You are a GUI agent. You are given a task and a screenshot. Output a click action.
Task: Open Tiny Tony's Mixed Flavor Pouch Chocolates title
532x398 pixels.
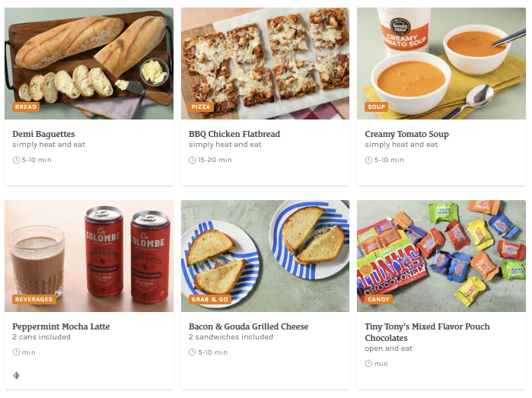pyautogui.click(x=427, y=332)
